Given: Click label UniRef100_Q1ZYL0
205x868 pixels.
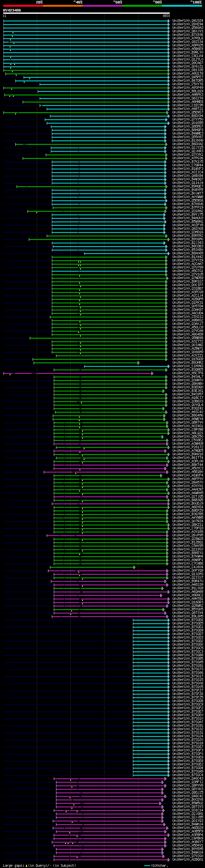Looking at the screenshot, I should coord(187,60).
